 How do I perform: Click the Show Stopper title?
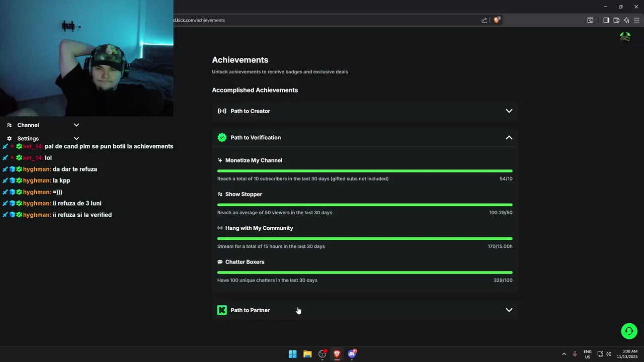(244, 194)
